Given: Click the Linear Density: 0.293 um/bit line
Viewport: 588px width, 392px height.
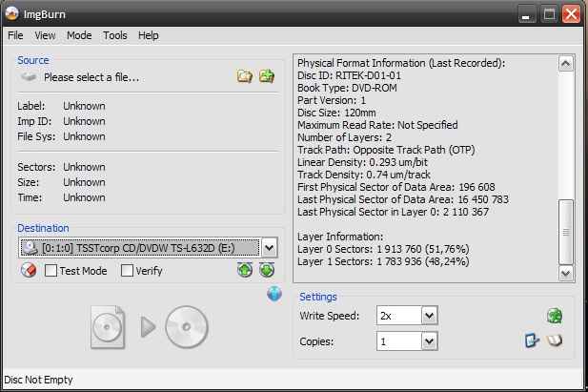Looking at the screenshot, I should click(x=363, y=162).
